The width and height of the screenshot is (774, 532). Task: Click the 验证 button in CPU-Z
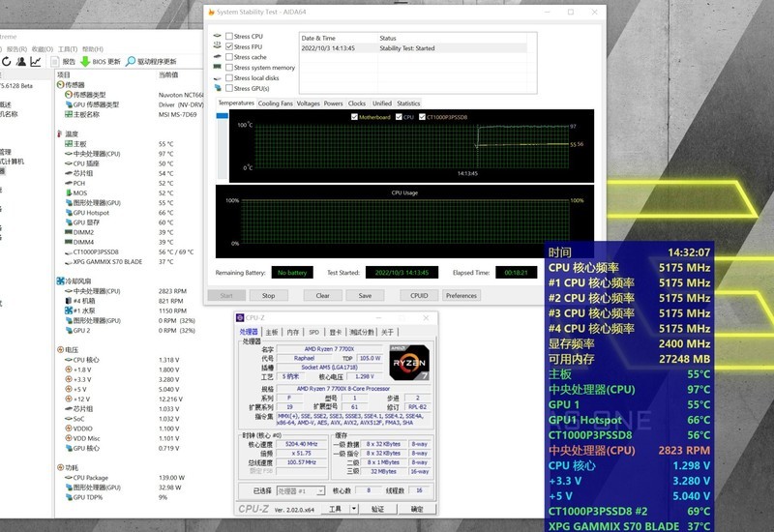click(377, 509)
